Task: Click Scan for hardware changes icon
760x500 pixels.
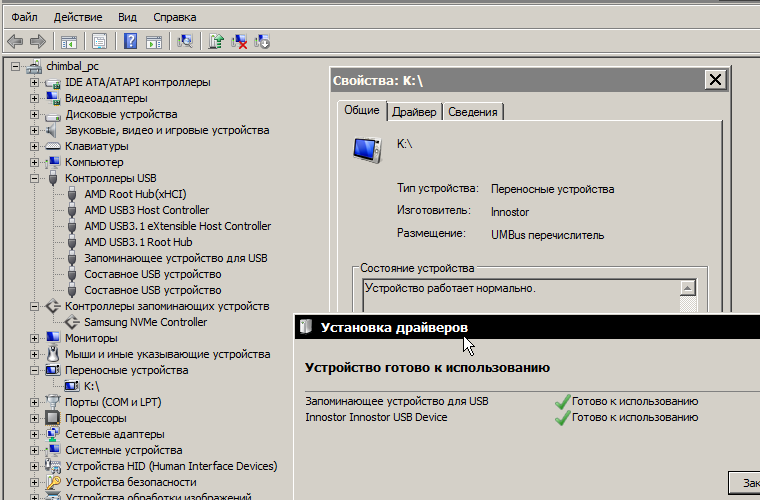Action: 184,41
